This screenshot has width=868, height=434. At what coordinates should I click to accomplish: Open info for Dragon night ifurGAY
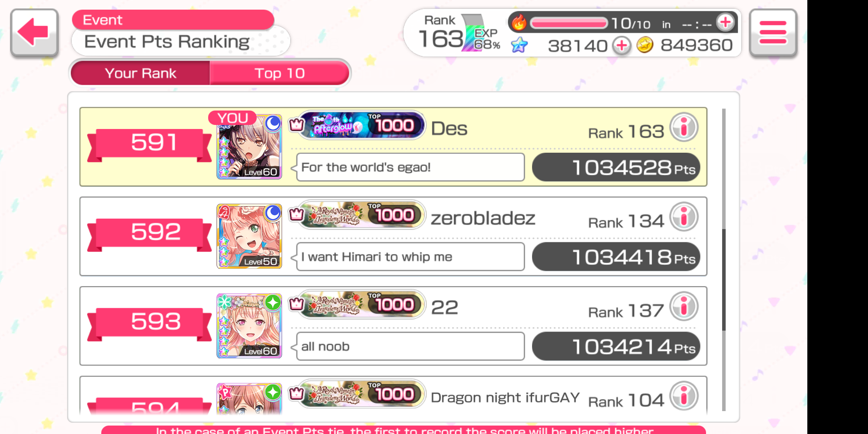[684, 396]
